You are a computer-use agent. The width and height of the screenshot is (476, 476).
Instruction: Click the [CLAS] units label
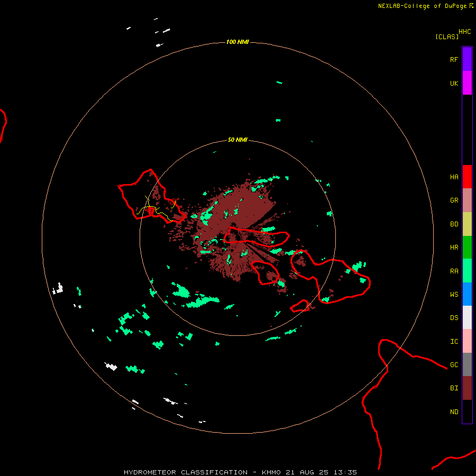click(447, 36)
